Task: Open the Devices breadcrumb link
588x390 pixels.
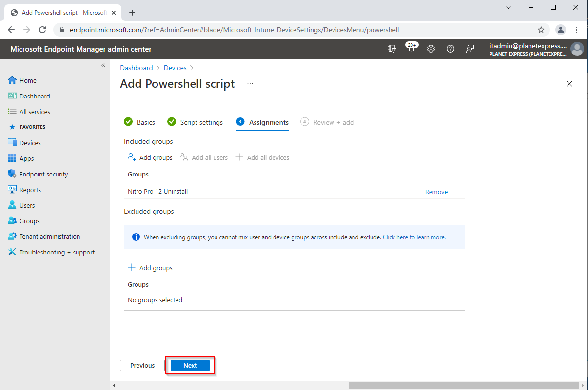Action: pyautogui.click(x=175, y=68)
